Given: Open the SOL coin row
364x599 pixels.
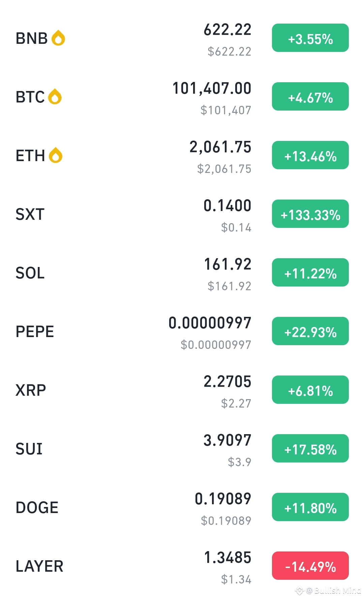Looking at the screenshot, I should click(x=182, y=273).
